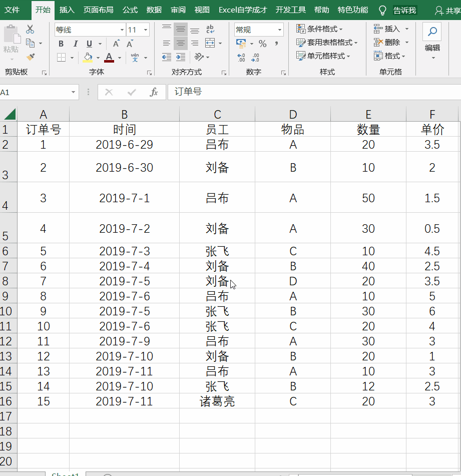The width and height of the screenshot is (461, 476).
Task: Increase font size with larger A icon
Action: coord(116,44)
